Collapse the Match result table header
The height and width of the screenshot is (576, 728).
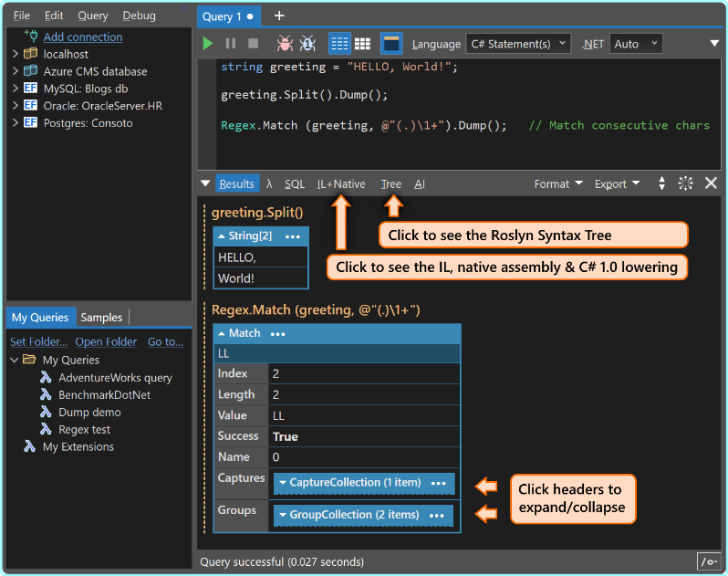coord(244,333)
